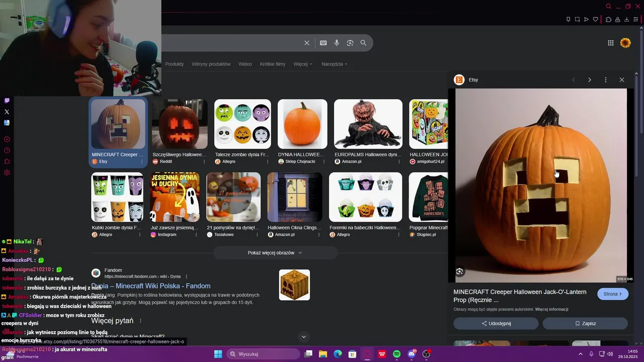Image resolution: width=644 pixels, height=362 pixels.
Task: Click the magnifier search submit icon
Action: tap(363, 43)
